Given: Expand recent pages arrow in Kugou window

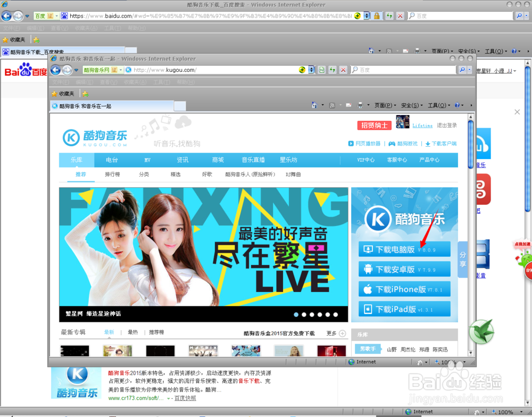Looking at the screenshot, I should (76, 70).
